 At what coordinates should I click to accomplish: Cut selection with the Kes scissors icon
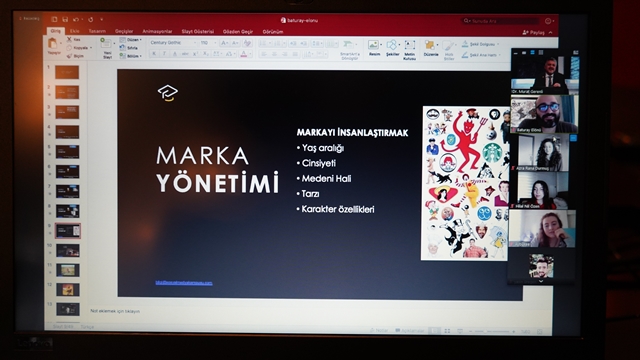click(x=69, y=40)
